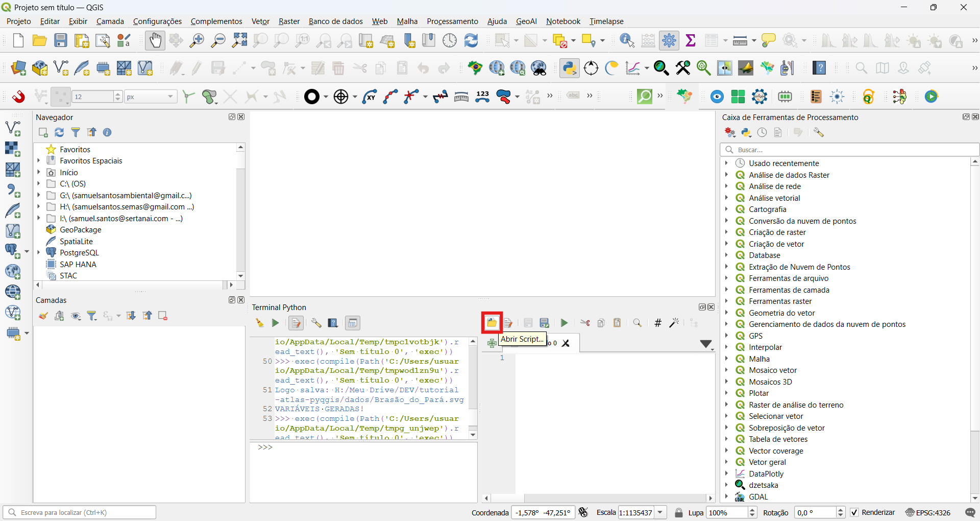Open the Python console toolbar icon
The width and height of the screenshot is (980, 521).
click(x=569, y=68)
